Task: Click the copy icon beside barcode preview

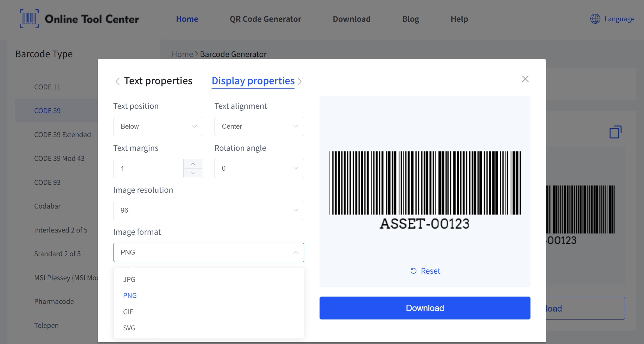Action: pyautogui.click(x=615, y=132)
